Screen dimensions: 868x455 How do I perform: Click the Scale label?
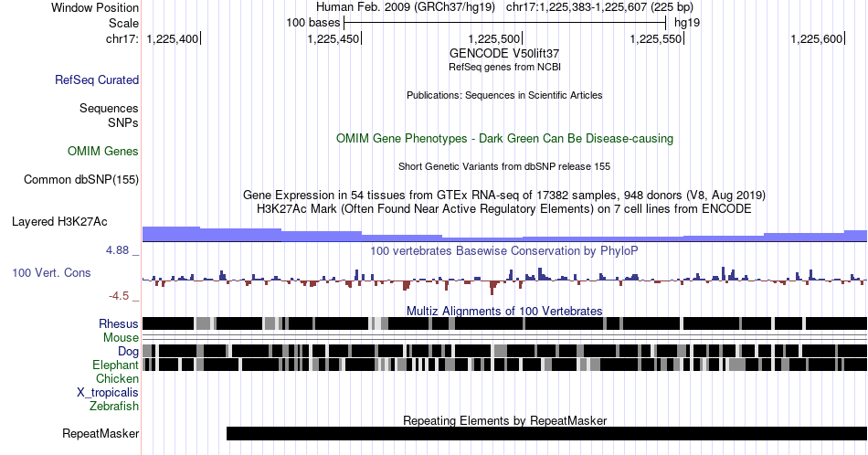[123, 23]
